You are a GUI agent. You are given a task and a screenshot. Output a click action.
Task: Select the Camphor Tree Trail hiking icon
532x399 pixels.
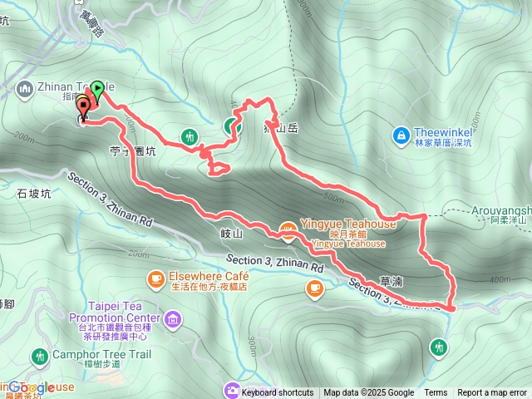(x=40, y=357)
